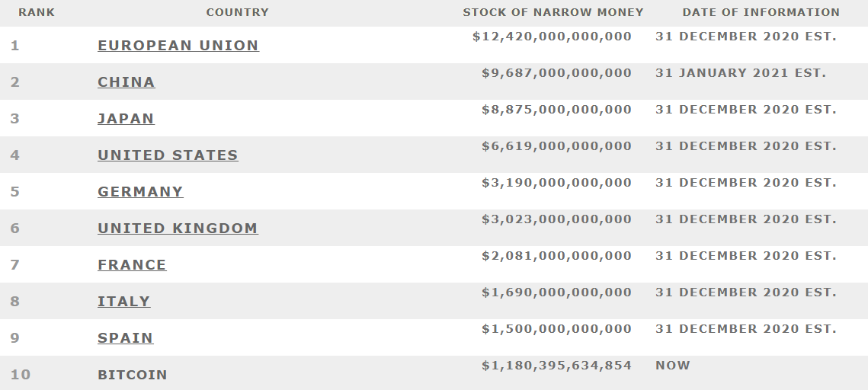Click rank number 10

(21, 375)
